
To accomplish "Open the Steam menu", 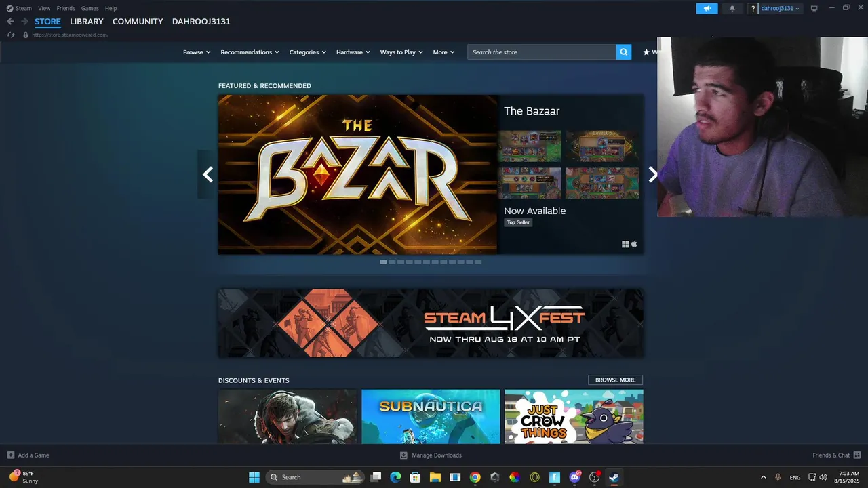I will click(24, 8).
